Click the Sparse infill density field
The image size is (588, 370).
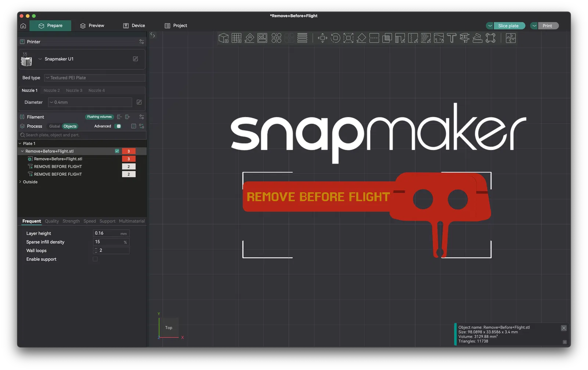pos(111,242)
